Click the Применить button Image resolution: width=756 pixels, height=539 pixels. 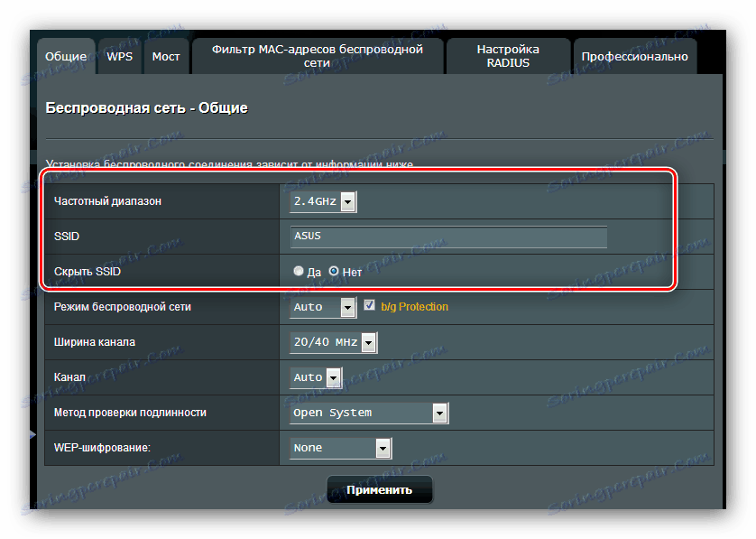coord(378,488)
